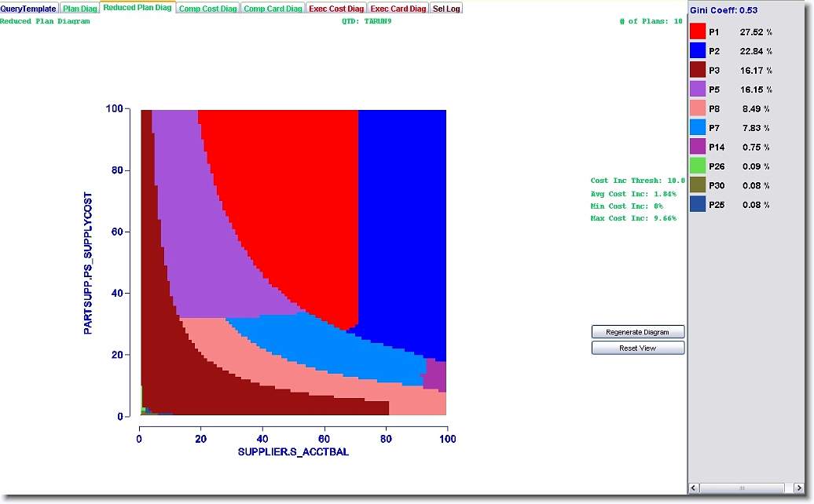Click the Reset View button
This screenshot has width=814, height=504.
point(637,348)
